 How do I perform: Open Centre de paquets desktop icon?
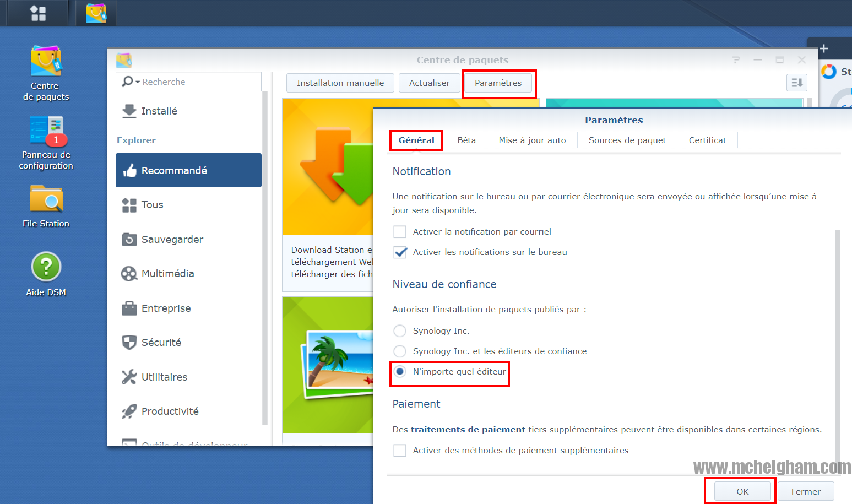click(x=46, y=74)
